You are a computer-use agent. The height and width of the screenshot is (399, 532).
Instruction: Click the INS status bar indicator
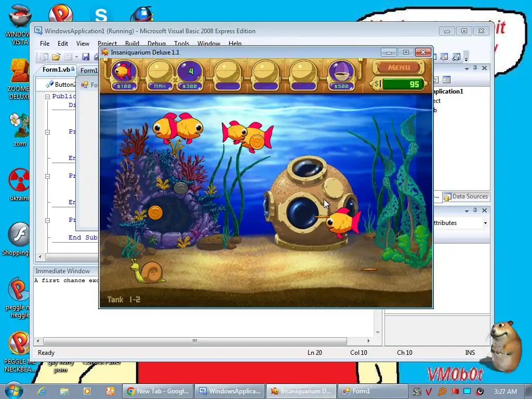click(470, 353)
